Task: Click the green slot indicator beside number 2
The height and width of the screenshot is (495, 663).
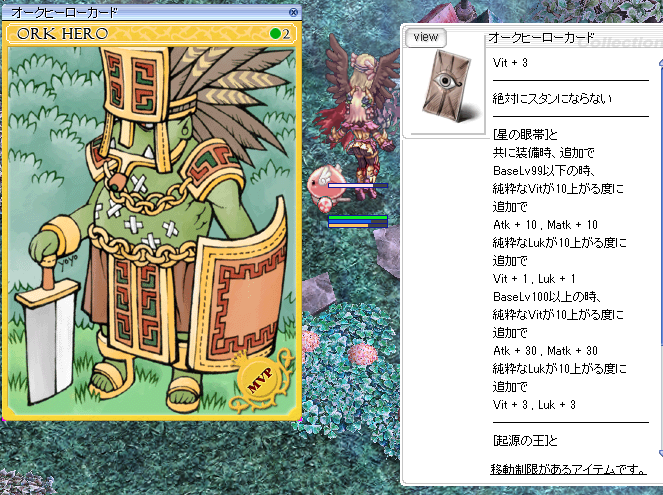Action: pos(275,34)
